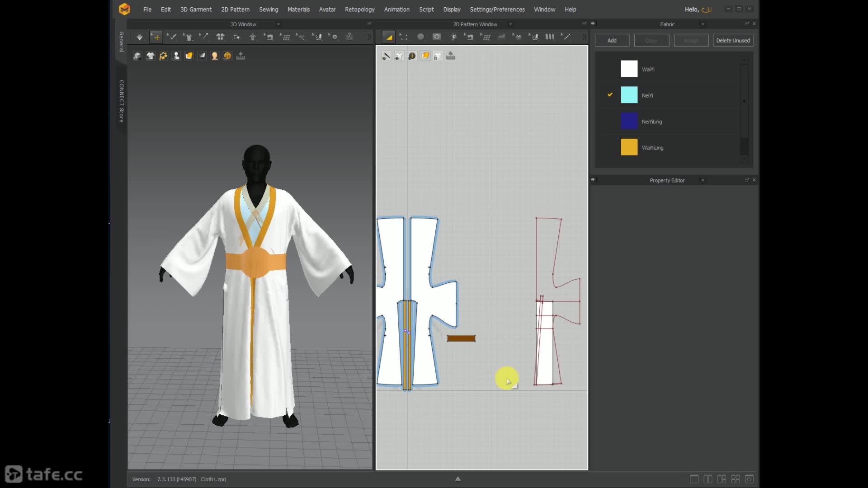
Task: Toggle Show Pattern shirt-eye icon in 2D view
Action: [x=399, y=56]
